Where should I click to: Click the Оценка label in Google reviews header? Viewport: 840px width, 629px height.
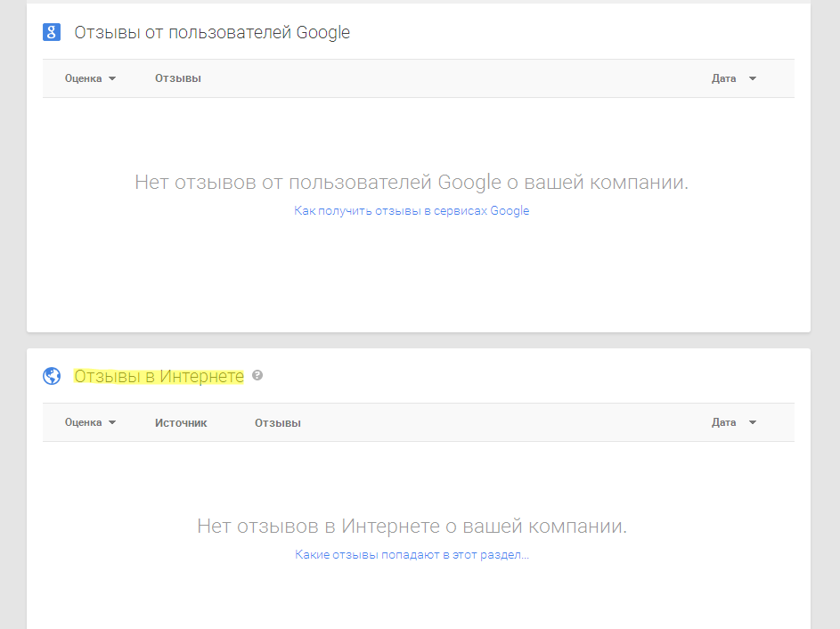coord(84,78)
